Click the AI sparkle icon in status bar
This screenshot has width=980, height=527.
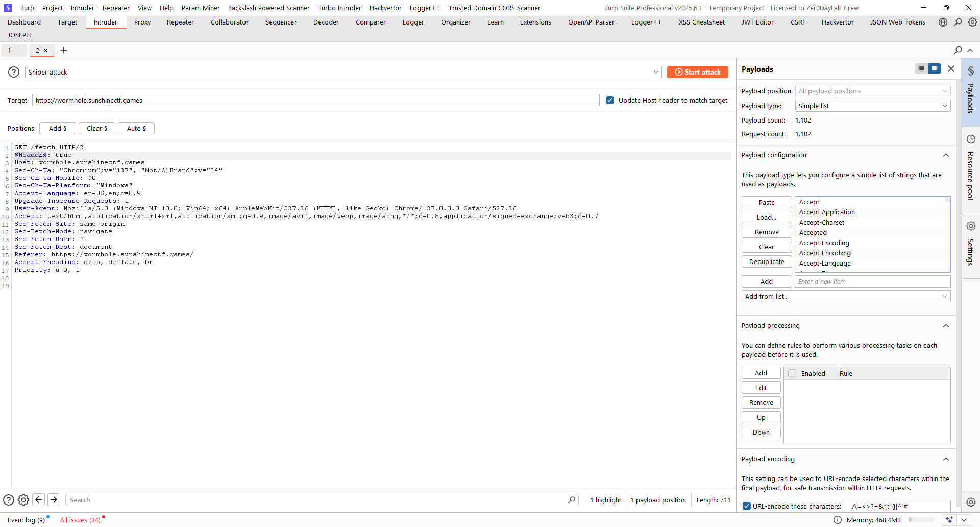click(949, 520)
